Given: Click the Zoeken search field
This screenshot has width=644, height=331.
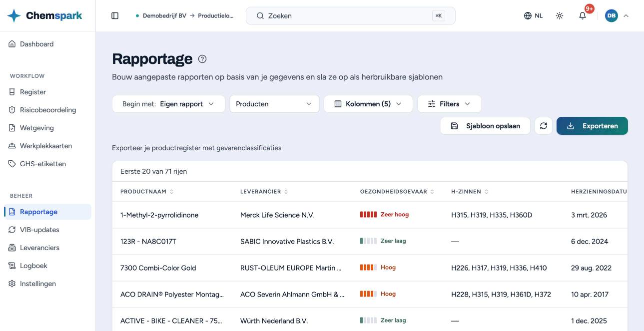Looking at the screenshot, I should (x=351, y=16).
